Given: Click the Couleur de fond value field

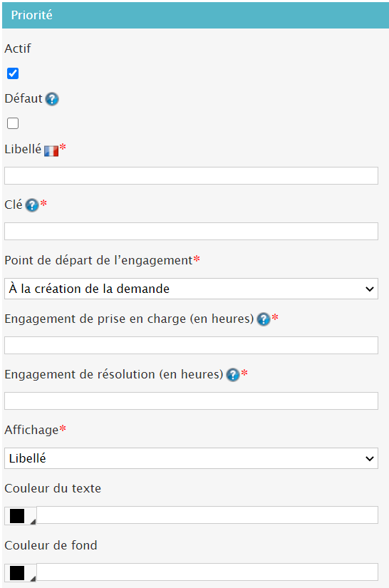Looking at the screenshot, I should (x=207, y=572).
